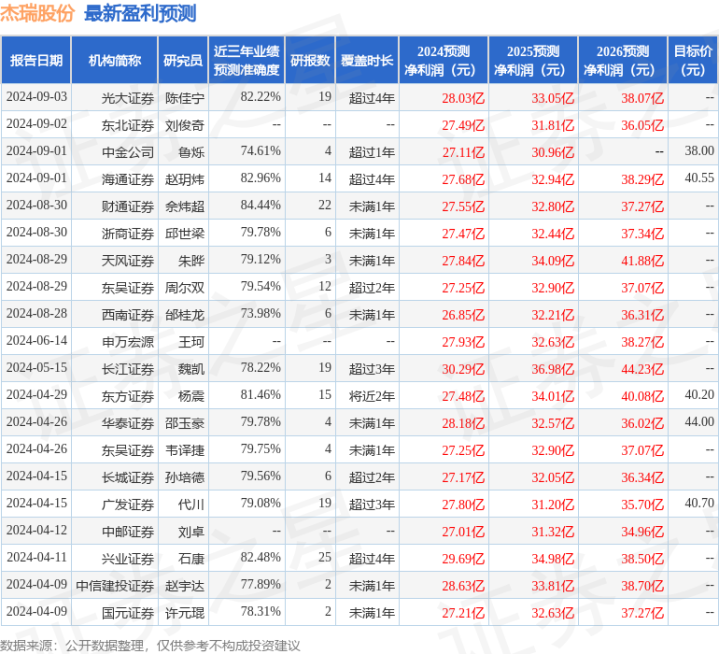The width and height of the screenshot is (719, 654).
Task: Click the 38.00 target price
Action: [x=699, y=151]
